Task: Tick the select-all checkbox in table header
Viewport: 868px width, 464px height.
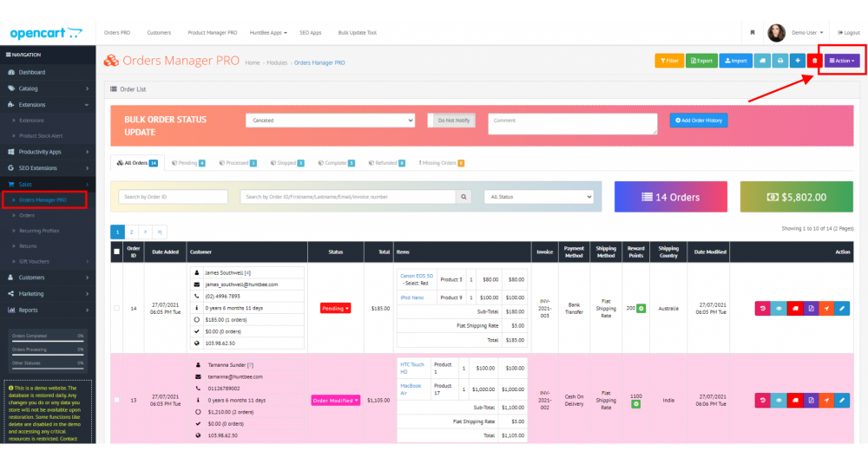Action: tap(117, 252)
